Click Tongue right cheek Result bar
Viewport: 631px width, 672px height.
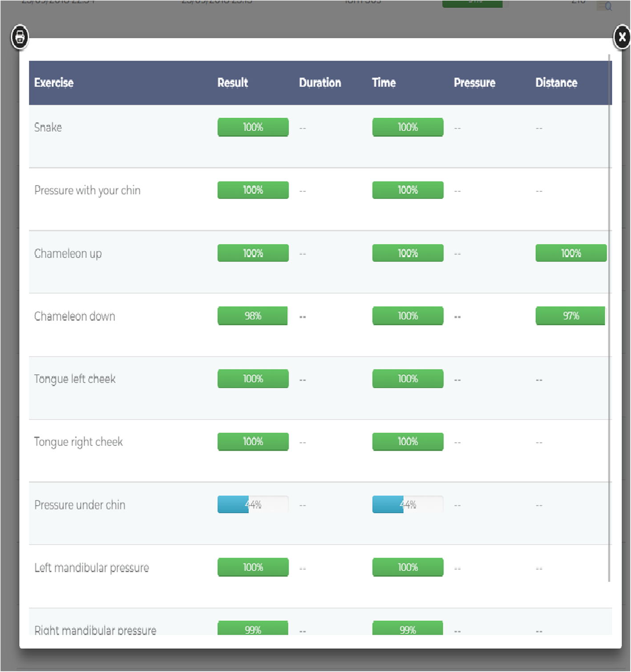point(253,441)
